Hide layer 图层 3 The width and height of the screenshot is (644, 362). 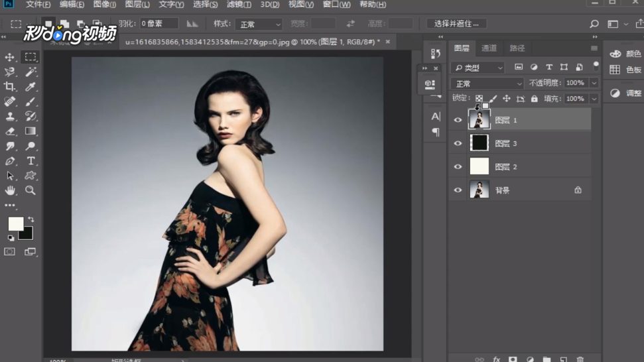(458, 144)
